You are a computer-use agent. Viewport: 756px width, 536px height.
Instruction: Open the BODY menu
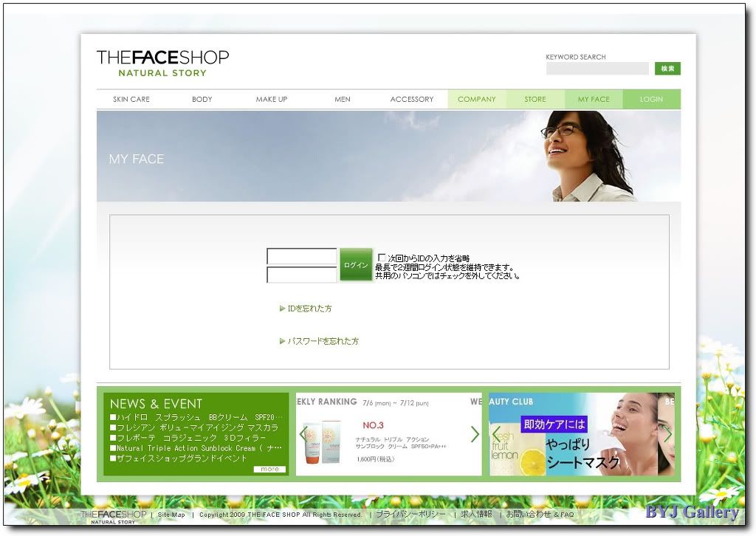coord(202,99)
